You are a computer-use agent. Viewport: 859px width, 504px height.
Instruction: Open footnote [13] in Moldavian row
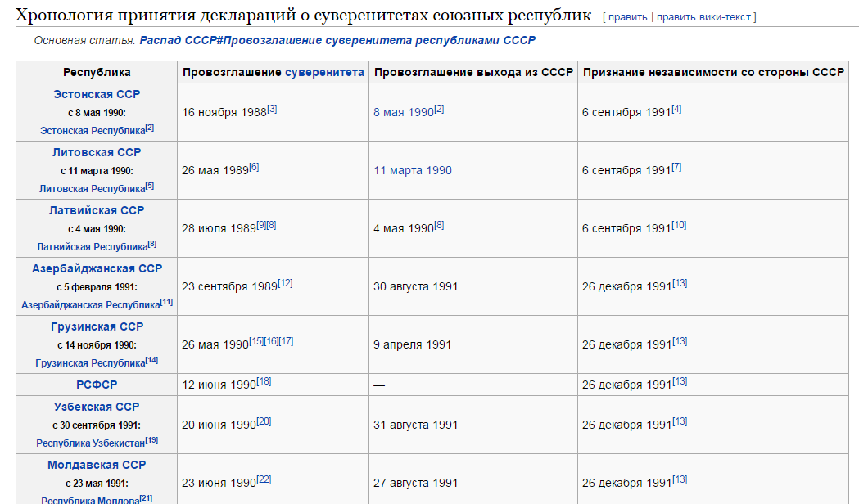pos(680,479)
